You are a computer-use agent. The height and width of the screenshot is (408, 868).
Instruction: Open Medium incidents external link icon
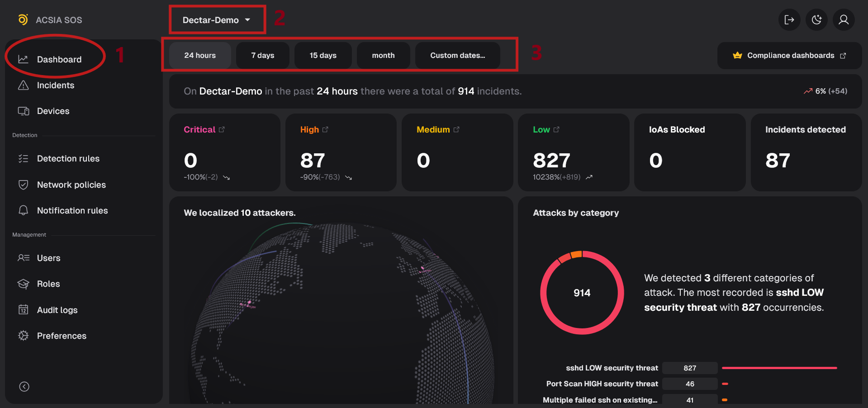[x=456, y=129]
